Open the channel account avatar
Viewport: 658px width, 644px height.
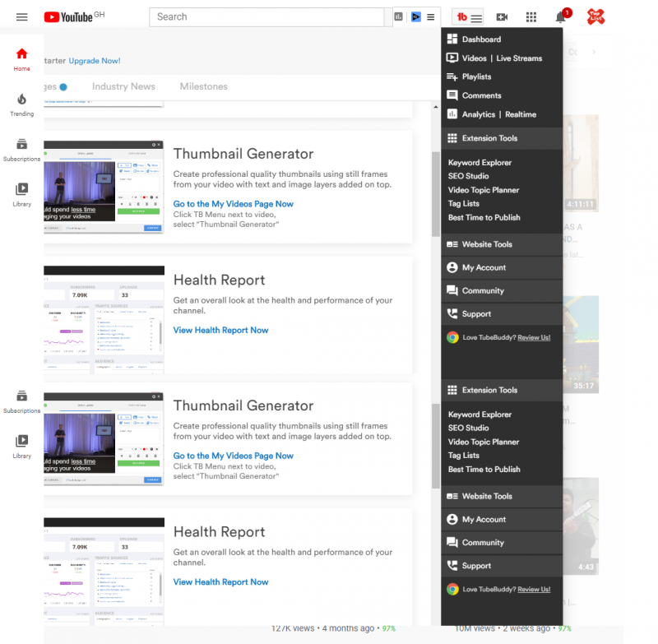coord(596,17)
